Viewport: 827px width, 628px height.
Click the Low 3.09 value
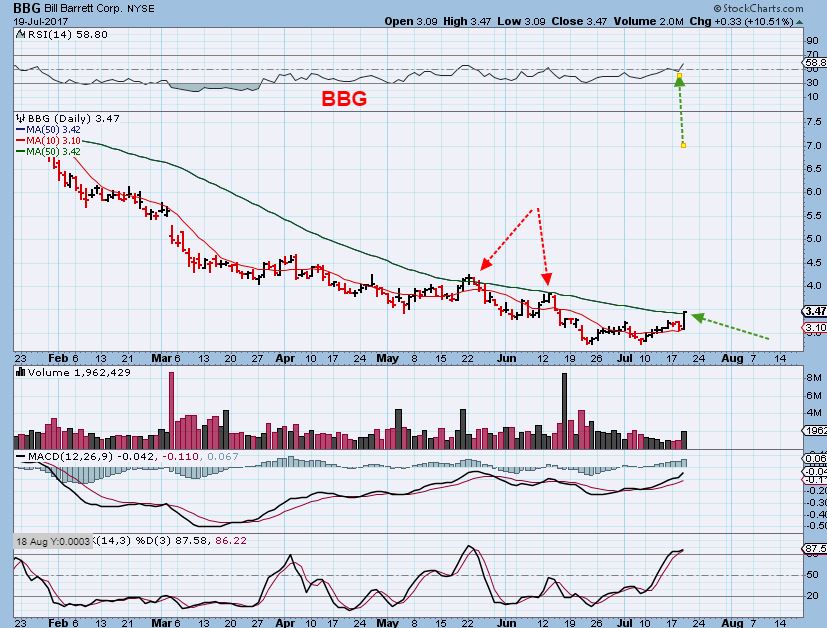(x=522, y=22)
